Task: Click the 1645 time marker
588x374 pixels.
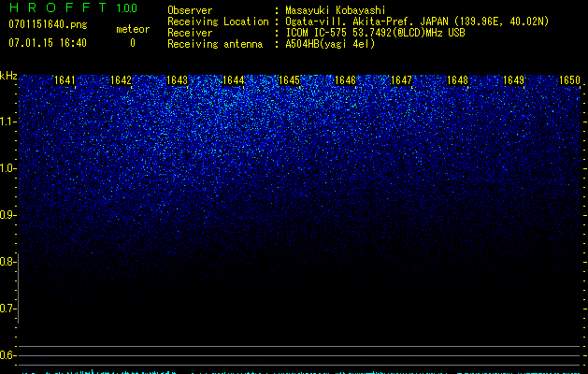Action: point(290,80)
